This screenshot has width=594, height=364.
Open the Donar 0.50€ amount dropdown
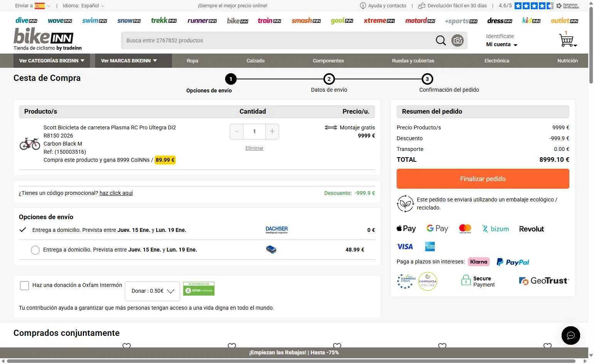[152, 291]
